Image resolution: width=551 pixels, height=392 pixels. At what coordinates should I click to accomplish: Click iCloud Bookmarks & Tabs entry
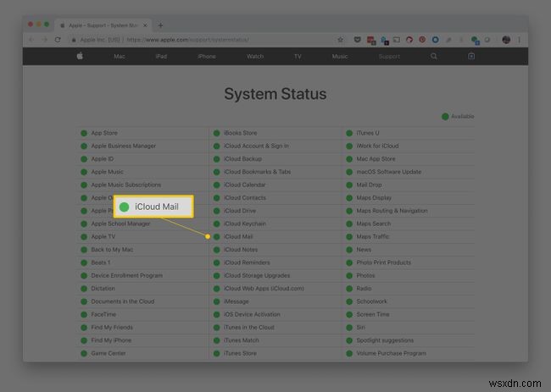point(257,172)
